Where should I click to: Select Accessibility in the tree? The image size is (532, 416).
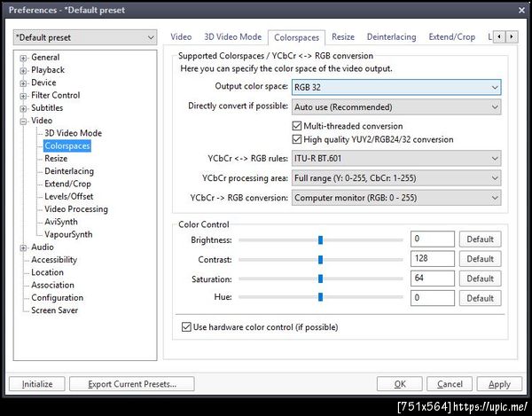pos(54,260)
